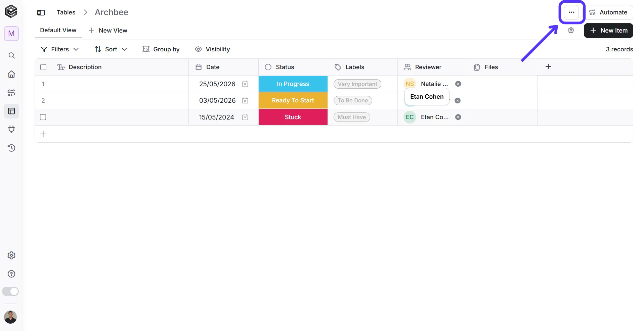
Task: Click the Very Important label
Action: (x=357, y=84)
